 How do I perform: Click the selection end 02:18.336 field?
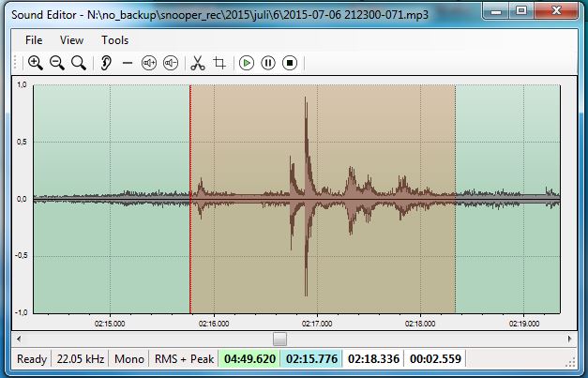coord(373,359)
